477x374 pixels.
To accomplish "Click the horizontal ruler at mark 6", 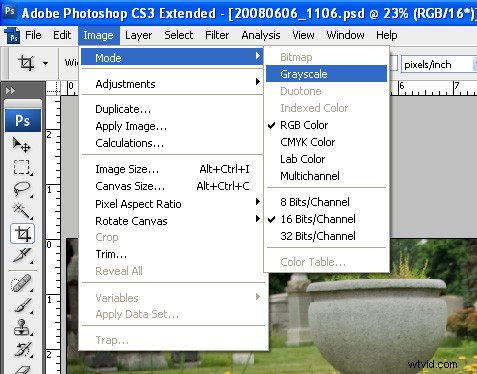I will tap(401, 87).
